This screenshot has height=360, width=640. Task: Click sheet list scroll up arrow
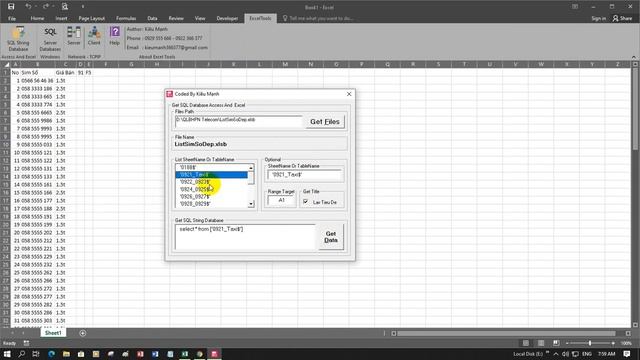[x=251, y=168]
